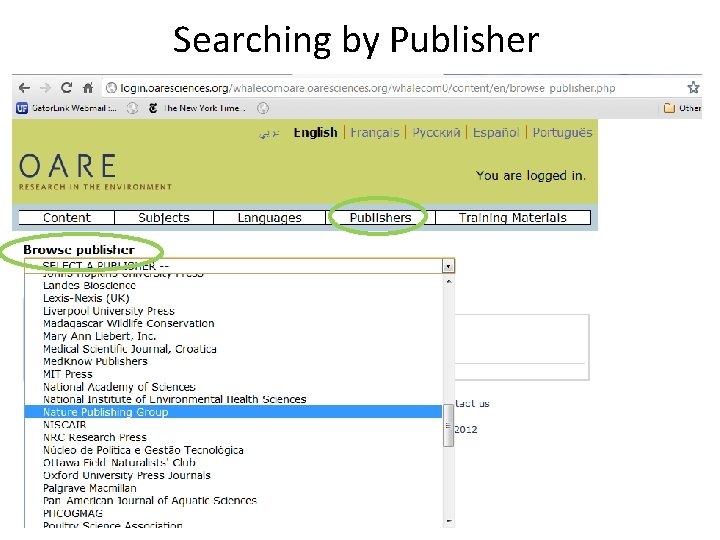Select English language
720x540 pixels.
[315, 133]
